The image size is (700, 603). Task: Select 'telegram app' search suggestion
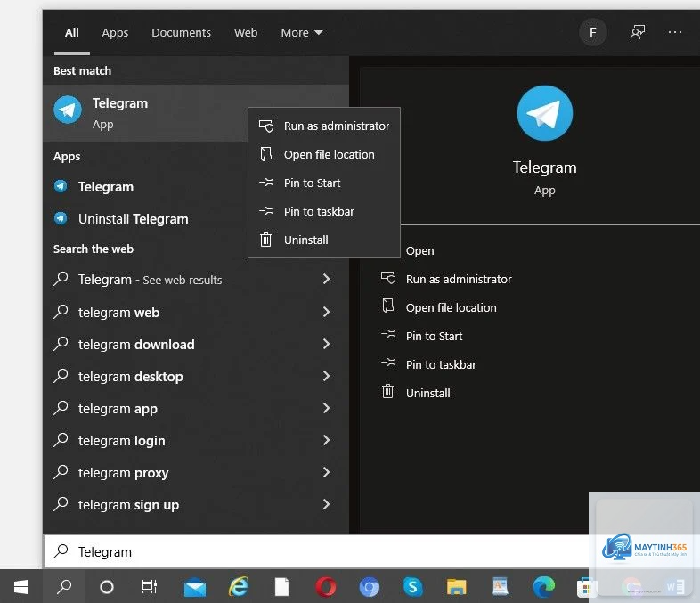[x=118, y=409]
